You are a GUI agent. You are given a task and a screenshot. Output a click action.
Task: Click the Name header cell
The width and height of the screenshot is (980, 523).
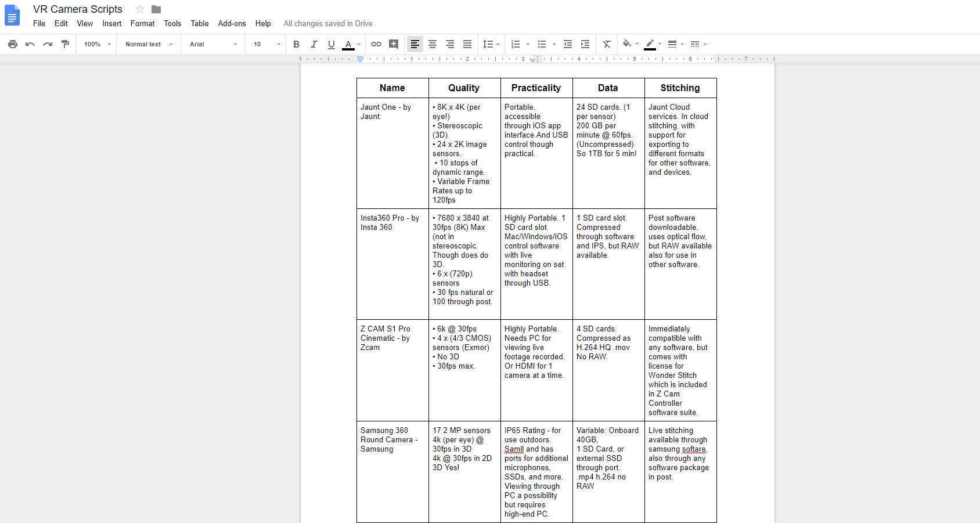(x=392, y=88)
